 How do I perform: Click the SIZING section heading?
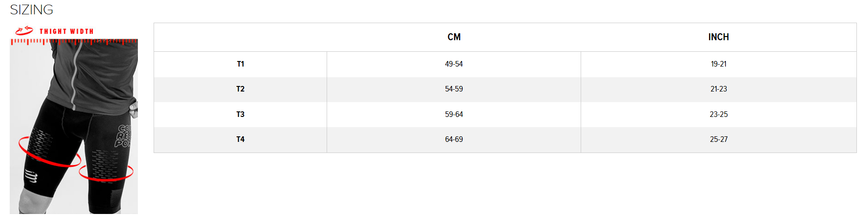(31, 10)
